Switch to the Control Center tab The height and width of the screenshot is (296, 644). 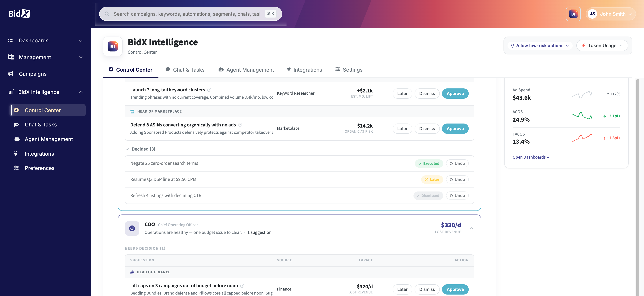[x=130, y=70]
